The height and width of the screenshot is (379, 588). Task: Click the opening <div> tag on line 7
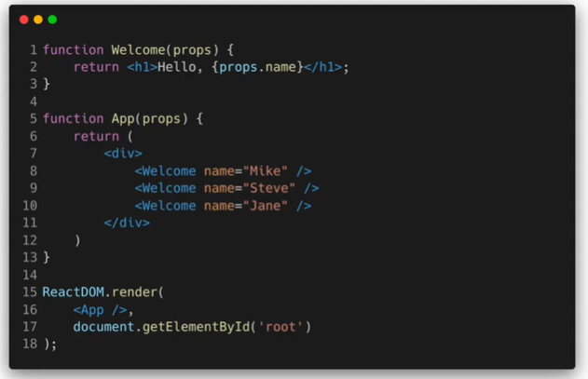pos(123,154)
